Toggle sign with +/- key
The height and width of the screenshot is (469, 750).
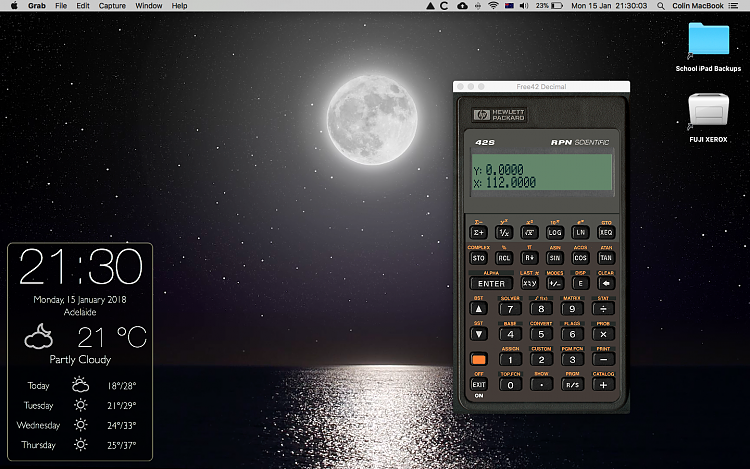coord(555,284)
